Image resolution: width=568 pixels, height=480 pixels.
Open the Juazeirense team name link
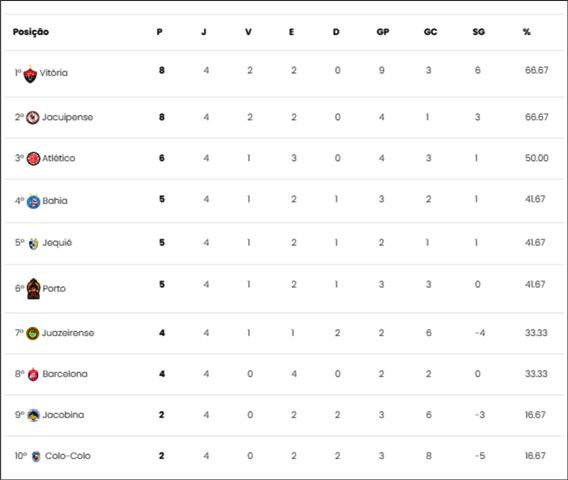[x=68, y=333]
